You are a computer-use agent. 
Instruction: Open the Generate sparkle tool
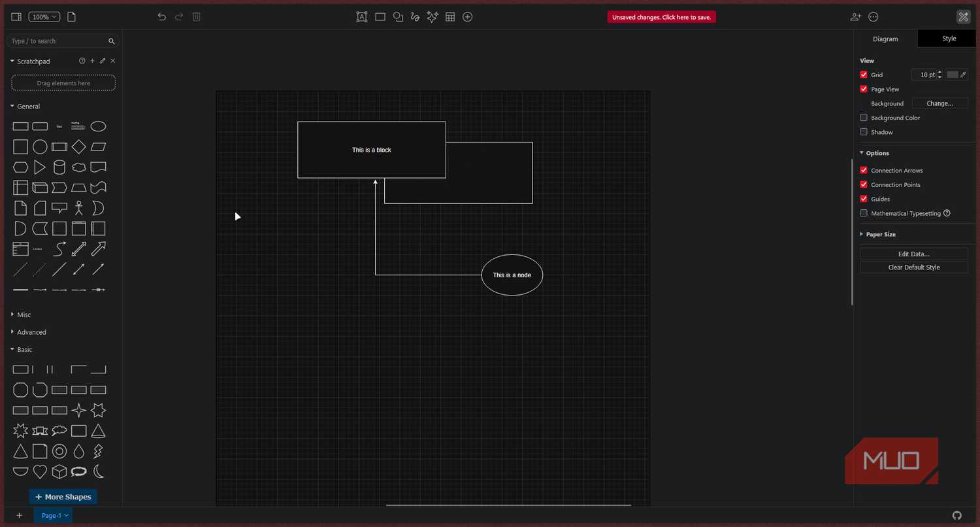tap(433, 17)
